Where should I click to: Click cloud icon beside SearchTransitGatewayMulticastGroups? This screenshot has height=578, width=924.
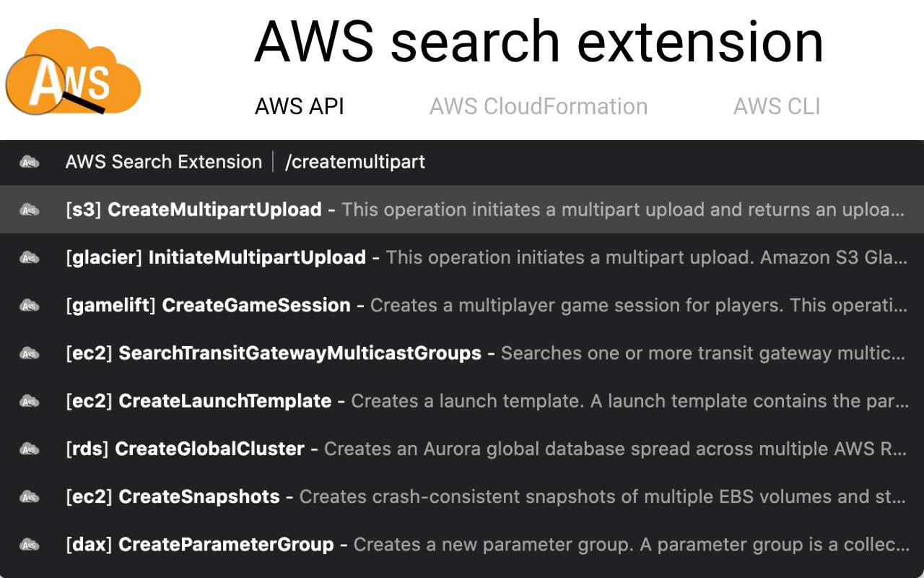[30, 353]
